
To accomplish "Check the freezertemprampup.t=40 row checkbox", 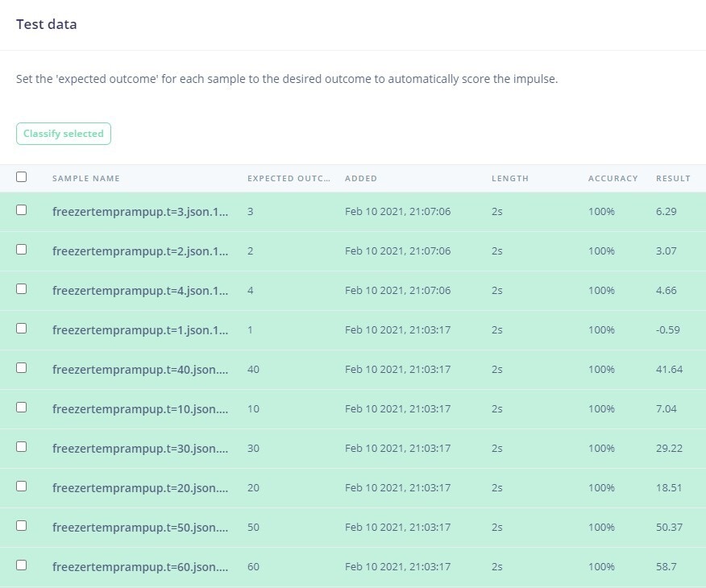I will pos(21,368).
